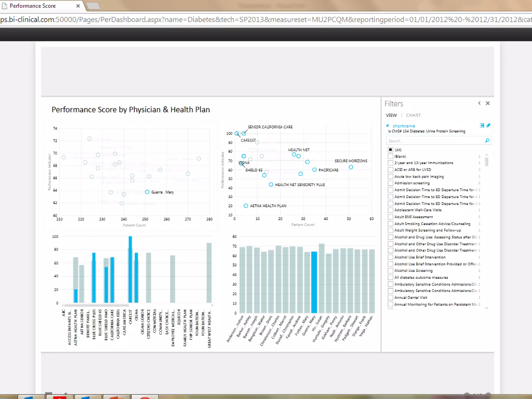Clear the shortname filter with the eraser icon
Image resolution: width=532 pixels, height=399 pixels.
[x=488, y=125]
